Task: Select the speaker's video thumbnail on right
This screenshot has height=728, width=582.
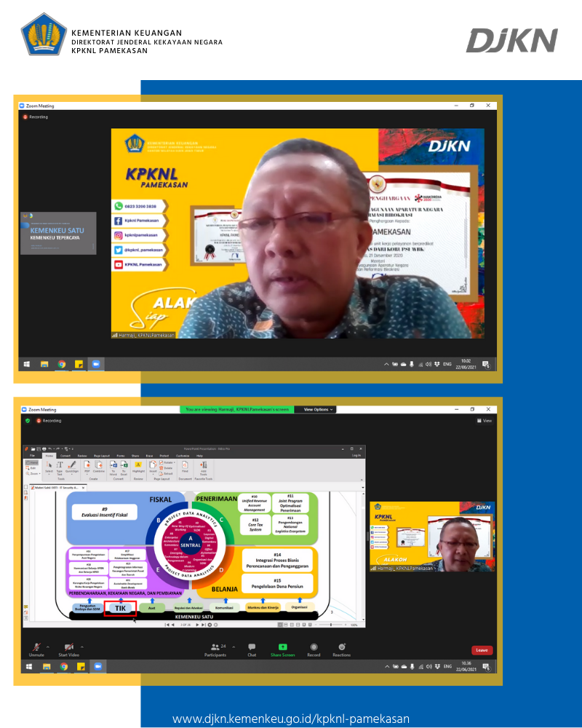Action: (432, 537)
